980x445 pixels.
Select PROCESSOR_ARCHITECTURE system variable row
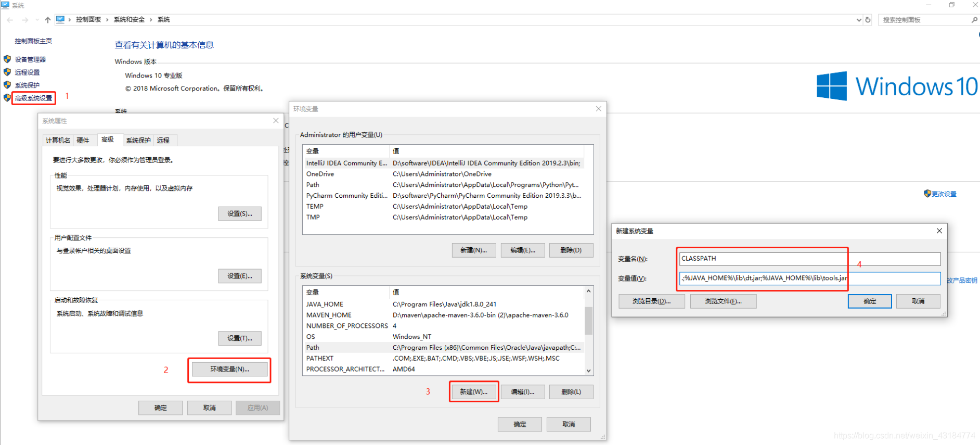pyautogui.click(x=443, y=369)
